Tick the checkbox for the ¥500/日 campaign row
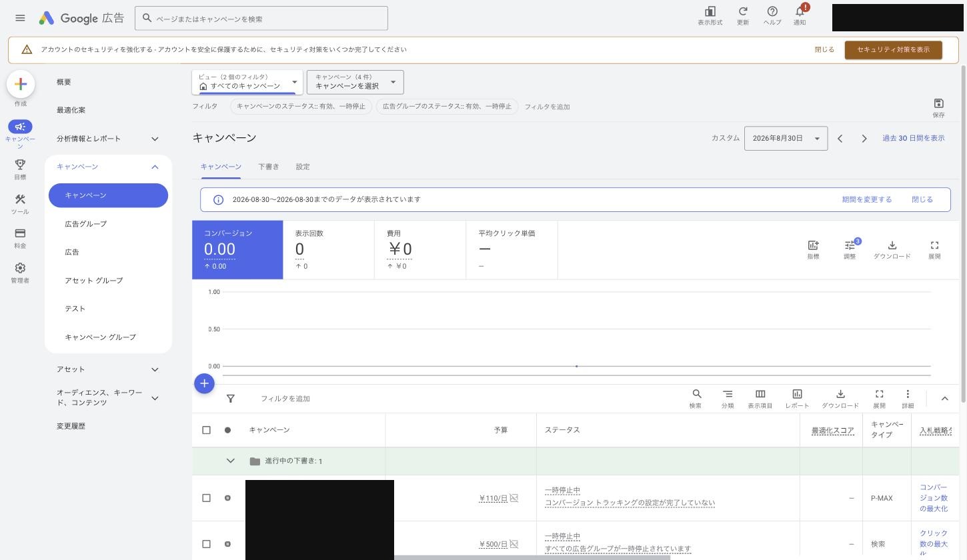The height and width of the screenshot is (560, 967). tap(206, 544)
